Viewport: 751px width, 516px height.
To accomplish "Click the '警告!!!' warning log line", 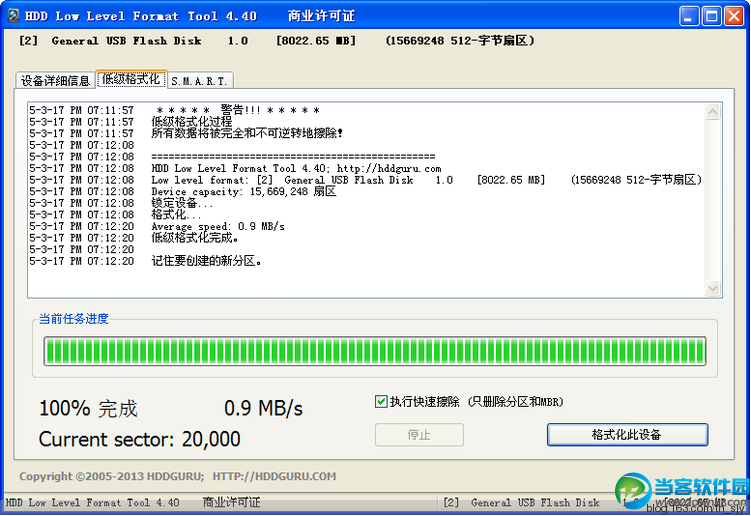I will (x=238, y=110).
